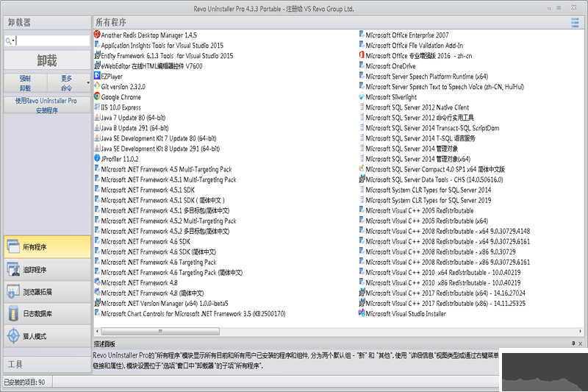Select Microsoft Visual C++ 2005 Redistributable (x64)
588x392 pixels.
pyautogui.click(x=423, y=220)
